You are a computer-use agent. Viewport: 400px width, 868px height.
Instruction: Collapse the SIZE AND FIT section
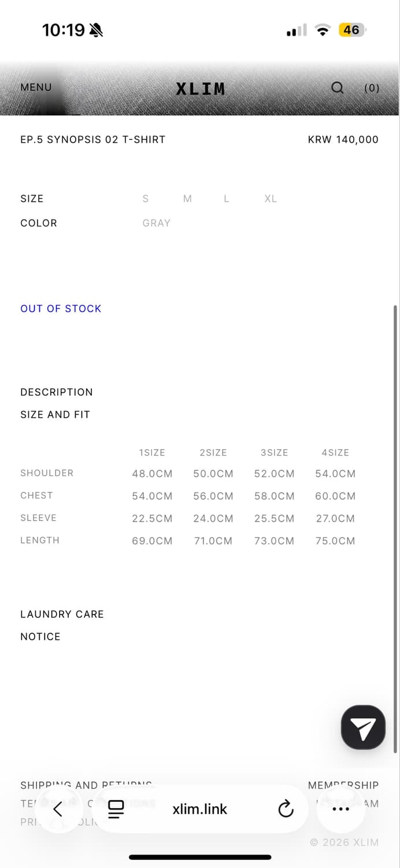(55, 414)
